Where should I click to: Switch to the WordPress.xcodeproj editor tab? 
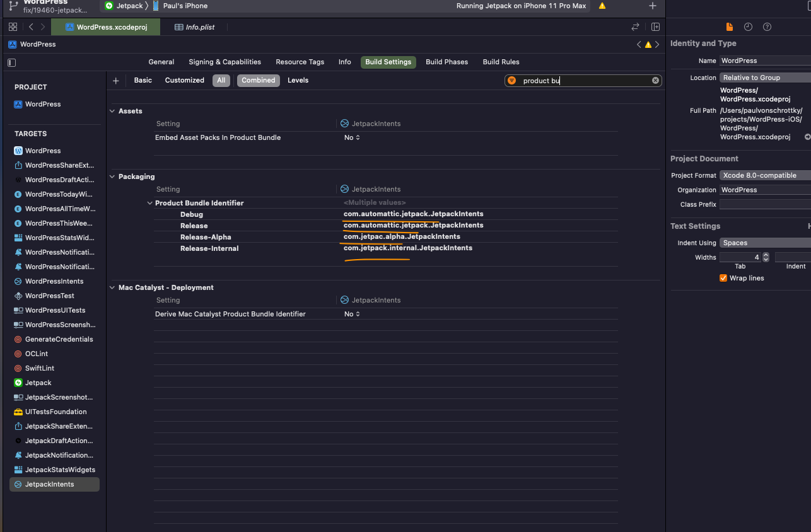click(x=105, y=27)
